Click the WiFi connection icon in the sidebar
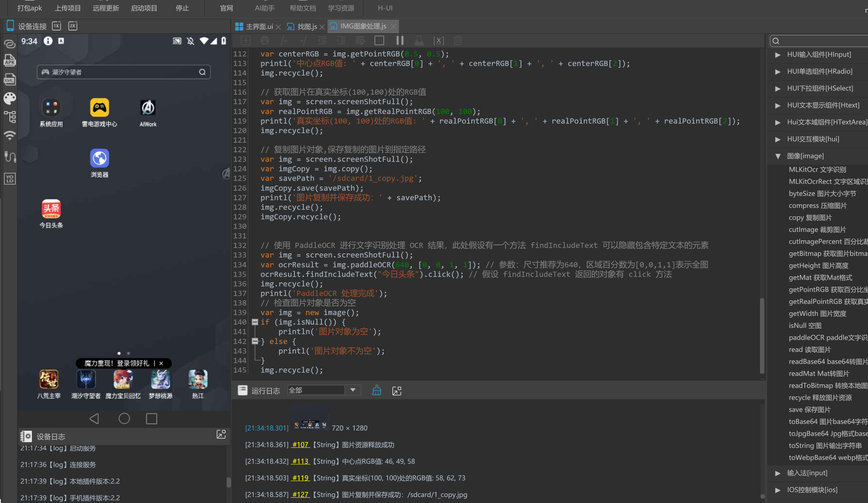The width and height of the screenshot is (868, 503). coord(10,136)
